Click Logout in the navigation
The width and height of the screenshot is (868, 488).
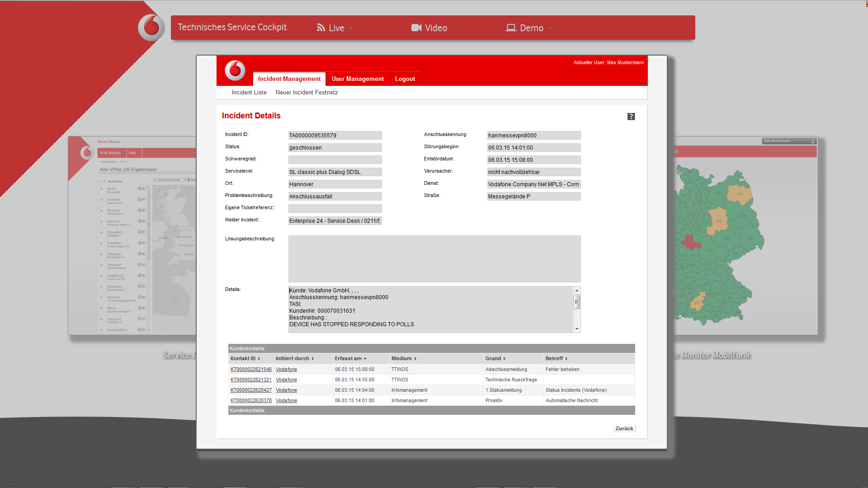405,79
